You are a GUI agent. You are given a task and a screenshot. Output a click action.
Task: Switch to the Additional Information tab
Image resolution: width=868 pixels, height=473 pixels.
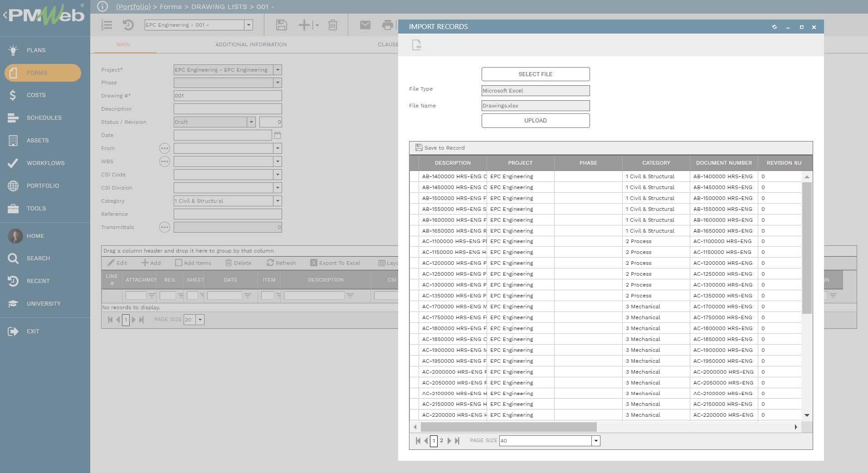(x=250, y=44)
